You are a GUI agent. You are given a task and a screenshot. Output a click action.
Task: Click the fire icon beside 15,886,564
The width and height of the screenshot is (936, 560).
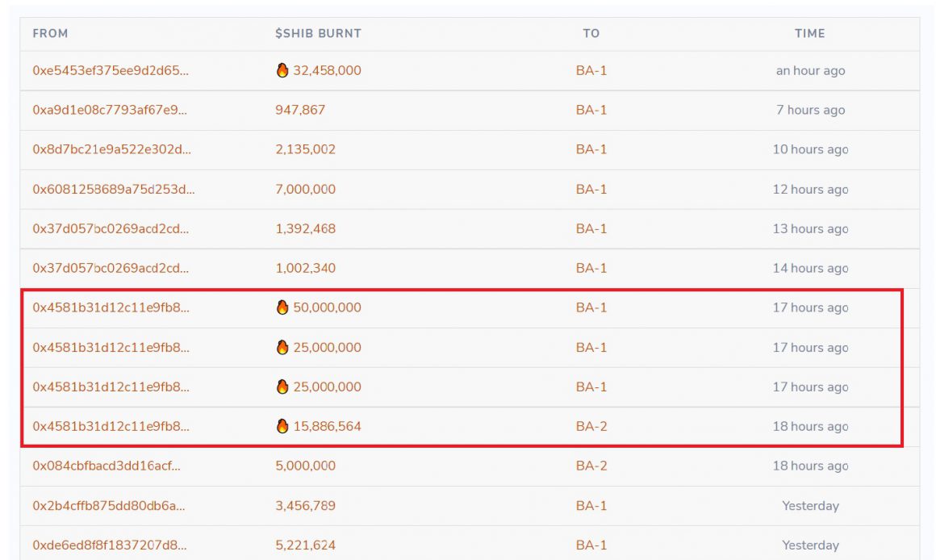282,426
